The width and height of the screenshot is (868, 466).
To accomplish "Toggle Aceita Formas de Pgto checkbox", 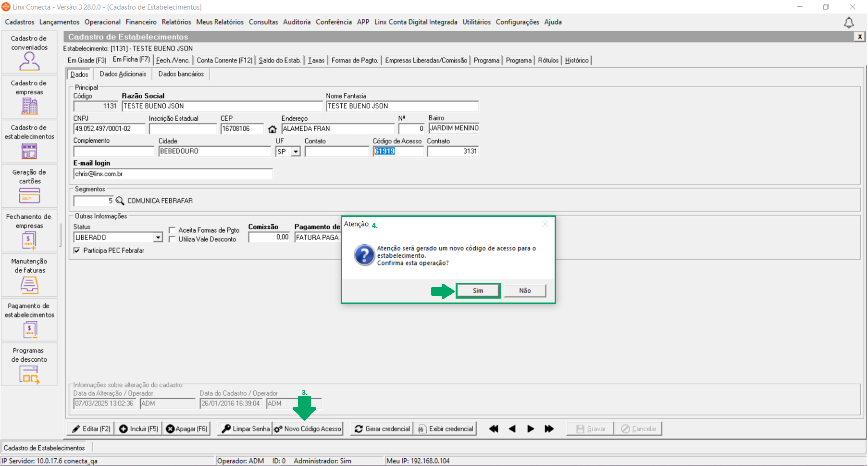I will pyautogui.click(x=172, y=230).
